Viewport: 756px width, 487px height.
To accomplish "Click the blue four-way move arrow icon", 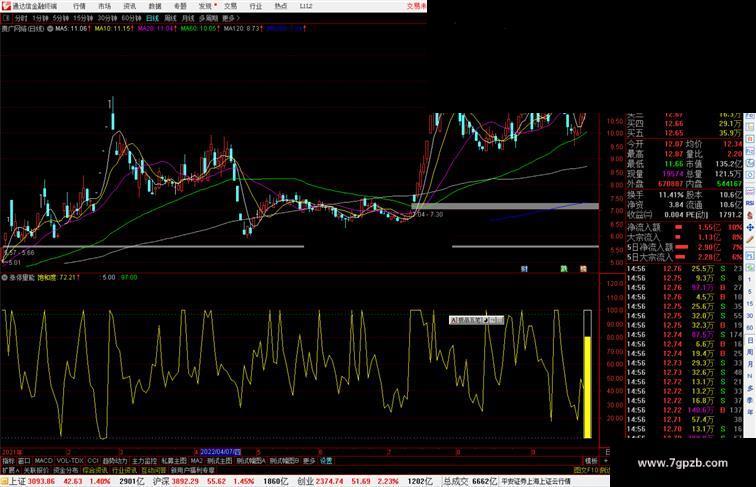I will (x=750, y=227).
